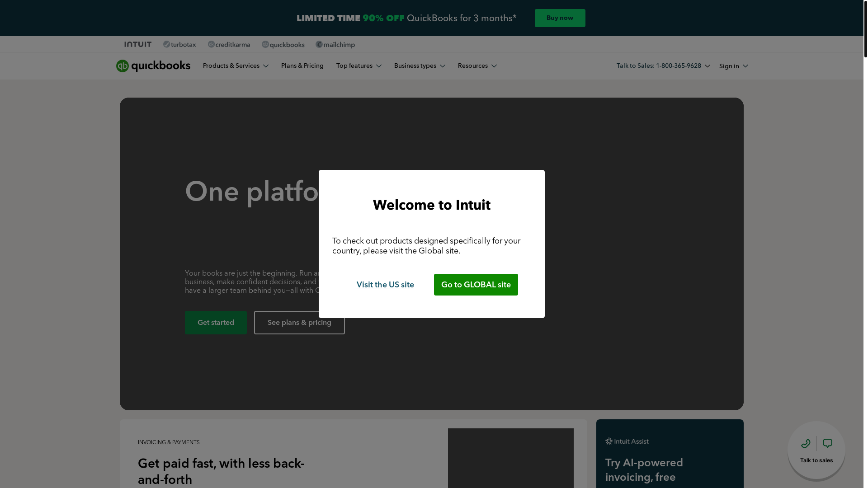
Task: Open the Intuit brand logo link
Action: coord(138,44)
